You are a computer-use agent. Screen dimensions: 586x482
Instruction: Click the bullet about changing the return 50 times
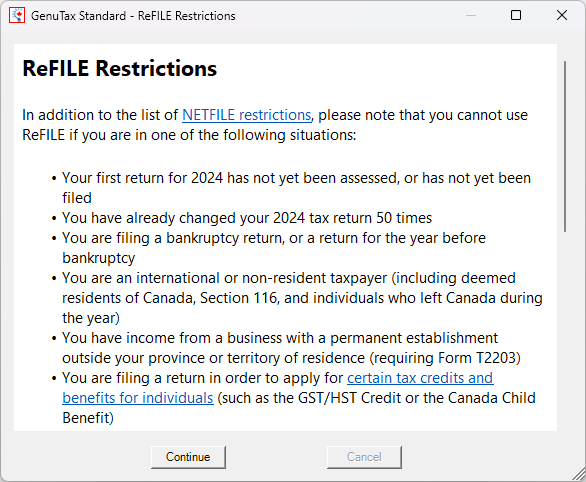click(247, 218)
